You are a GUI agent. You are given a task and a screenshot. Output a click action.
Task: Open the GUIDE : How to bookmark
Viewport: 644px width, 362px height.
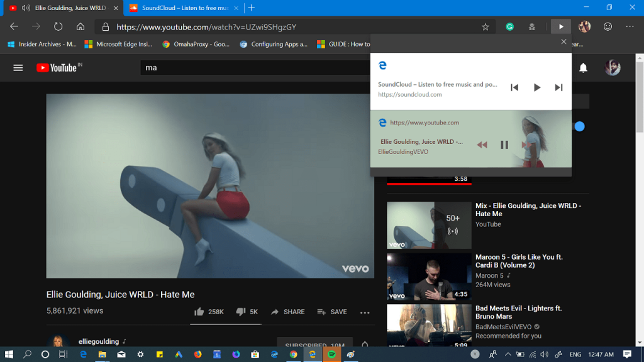pyautogui.click(x=344, y=45)
